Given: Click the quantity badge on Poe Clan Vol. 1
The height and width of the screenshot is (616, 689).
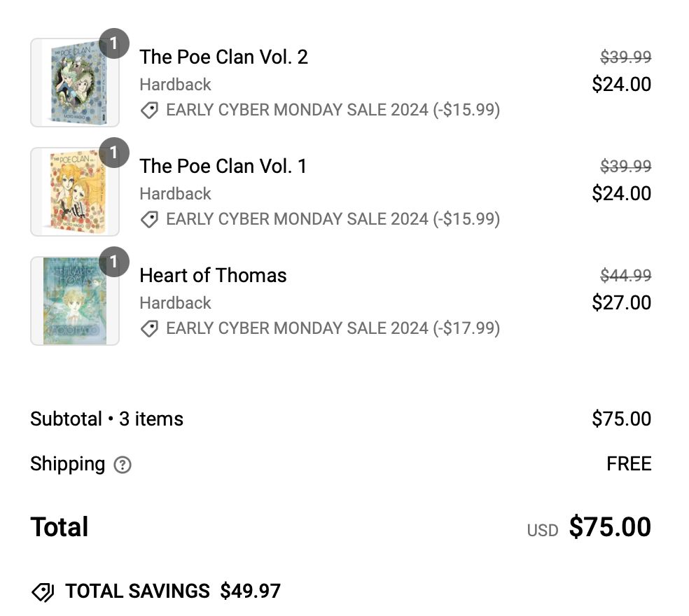Looking at the screenshot, I should coord(114,153).
